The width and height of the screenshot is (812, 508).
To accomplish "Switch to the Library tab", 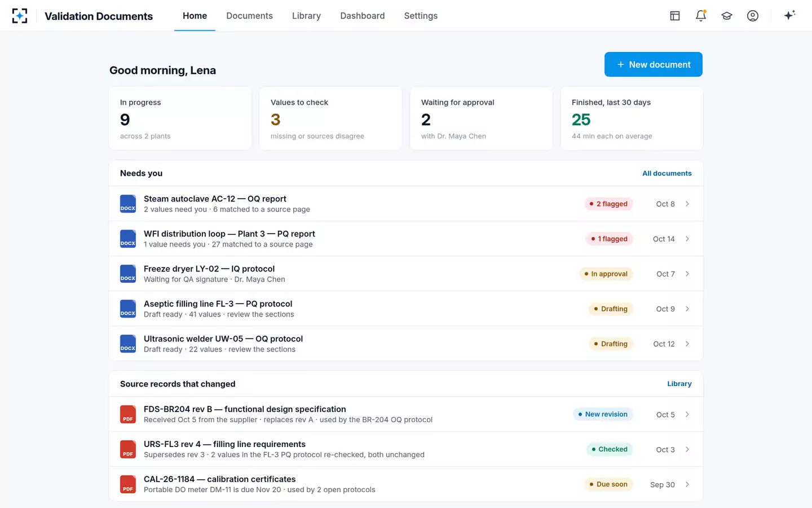I will point(306,16).
